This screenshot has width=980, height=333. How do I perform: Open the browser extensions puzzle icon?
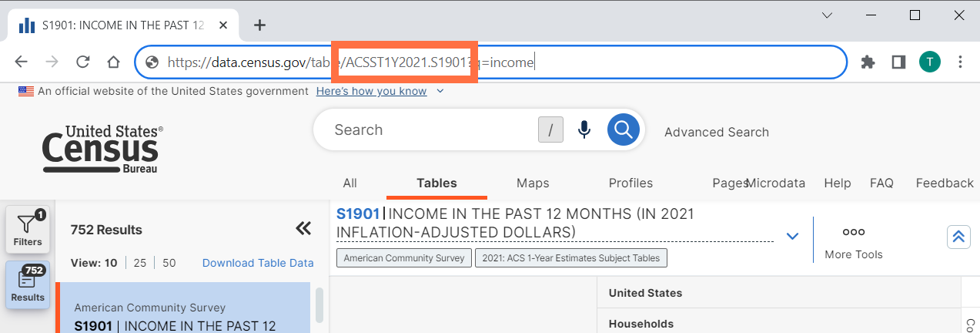coord(868,62)
